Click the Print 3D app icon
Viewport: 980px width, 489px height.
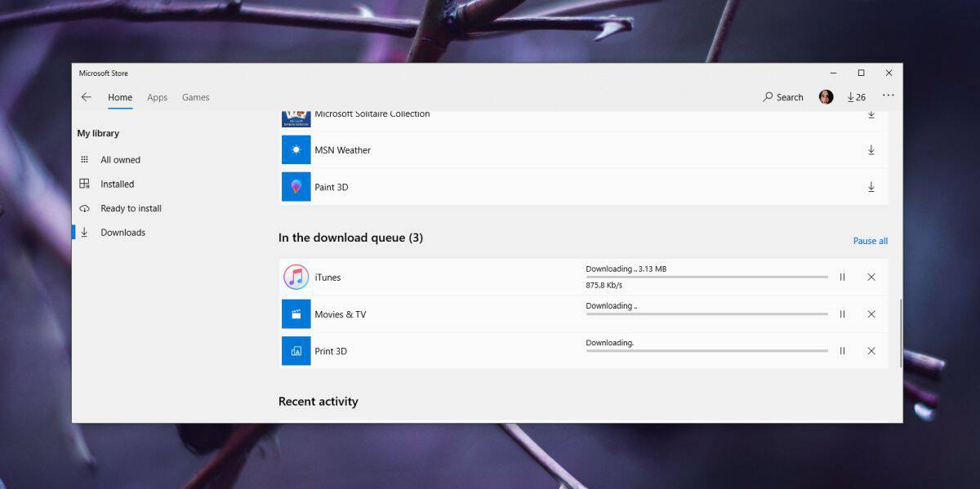[296, 351]
